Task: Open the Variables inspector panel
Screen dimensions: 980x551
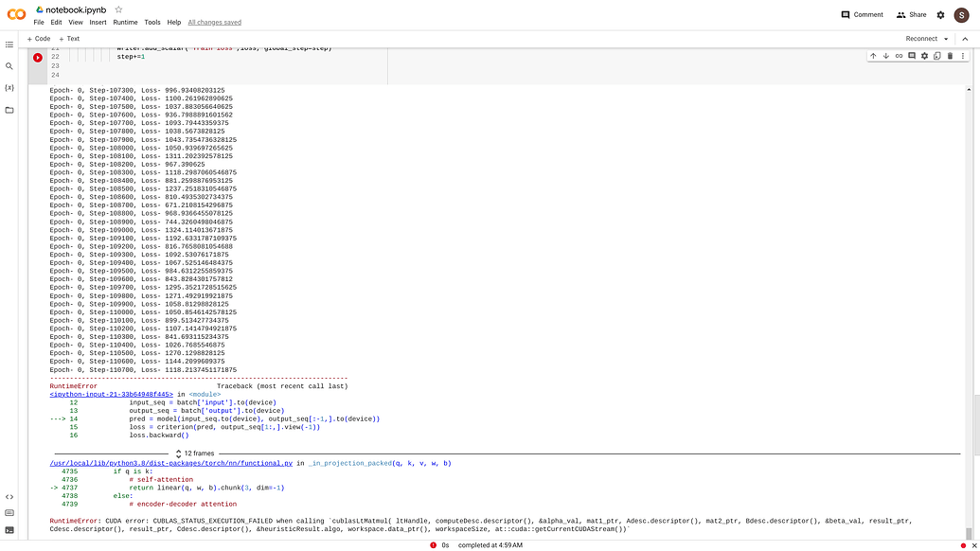Action: (9, 88)
